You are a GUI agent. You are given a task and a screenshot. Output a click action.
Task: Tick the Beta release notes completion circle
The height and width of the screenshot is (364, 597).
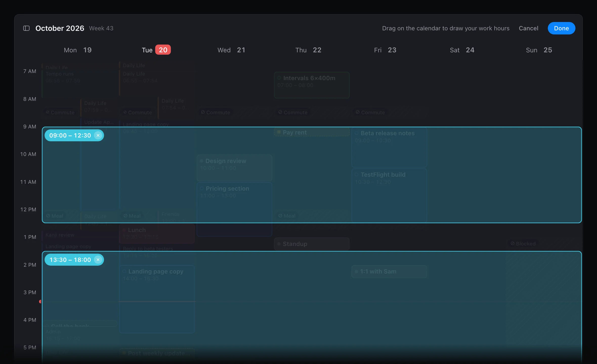(356, 133)
